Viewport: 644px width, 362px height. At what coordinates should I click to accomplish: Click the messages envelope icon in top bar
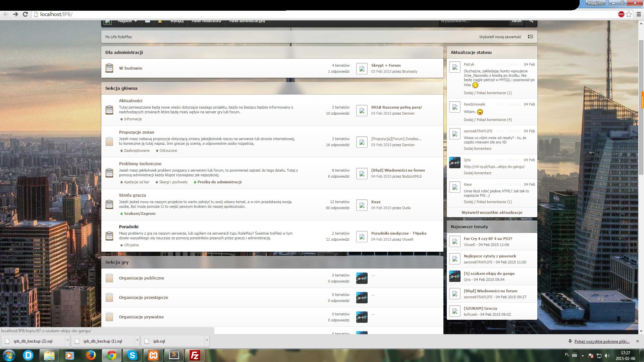point(148,21)
